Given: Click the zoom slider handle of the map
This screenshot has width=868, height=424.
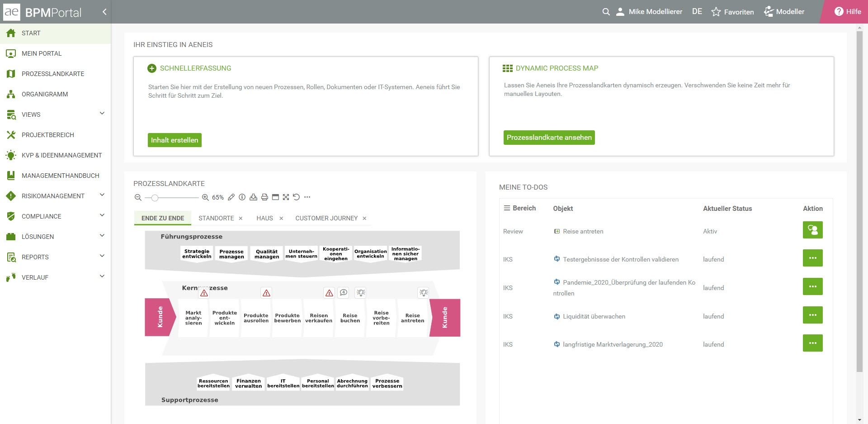Looking at the screenshot, I should (155, 198).
